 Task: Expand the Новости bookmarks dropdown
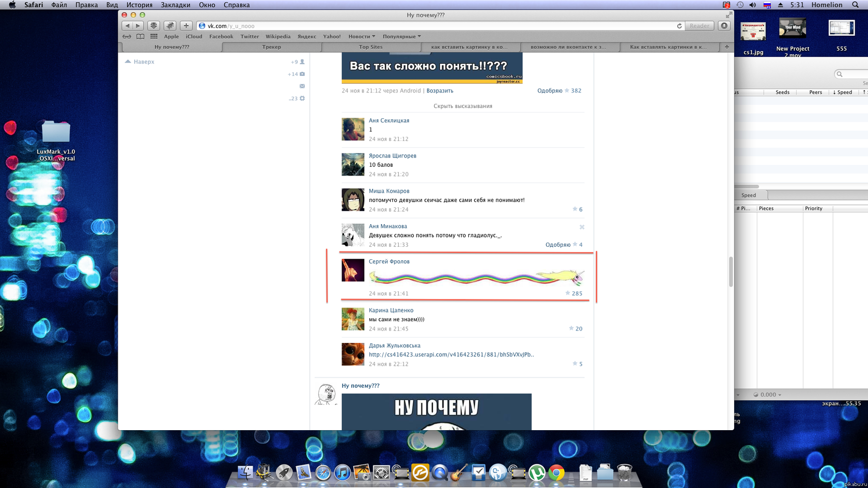pos(362,37)
